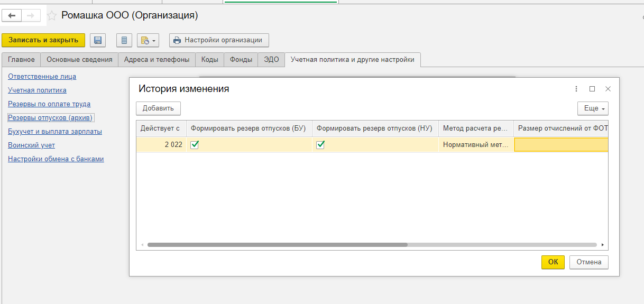The image size is (644, 304).
Task: Open the create-based-on dropdown icon
Action: pyautogui.click(x=148, y=40)
